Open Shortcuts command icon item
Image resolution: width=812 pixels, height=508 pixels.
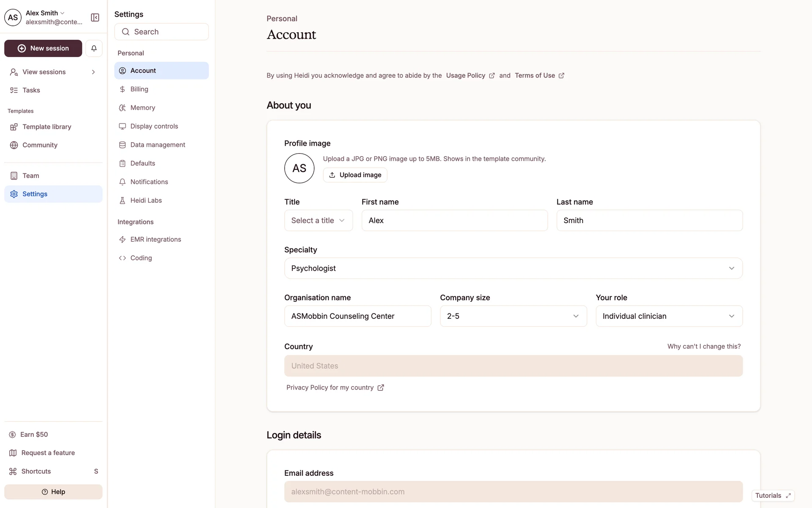36,471
